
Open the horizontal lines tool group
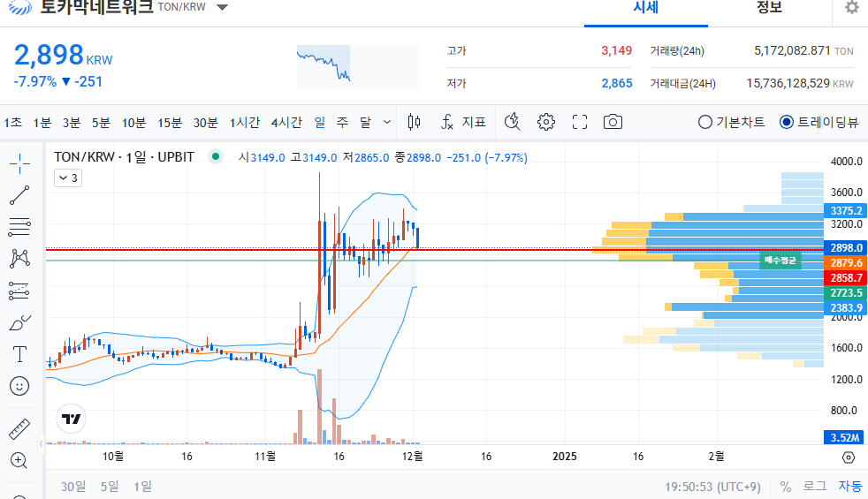(x=20, y=227)
